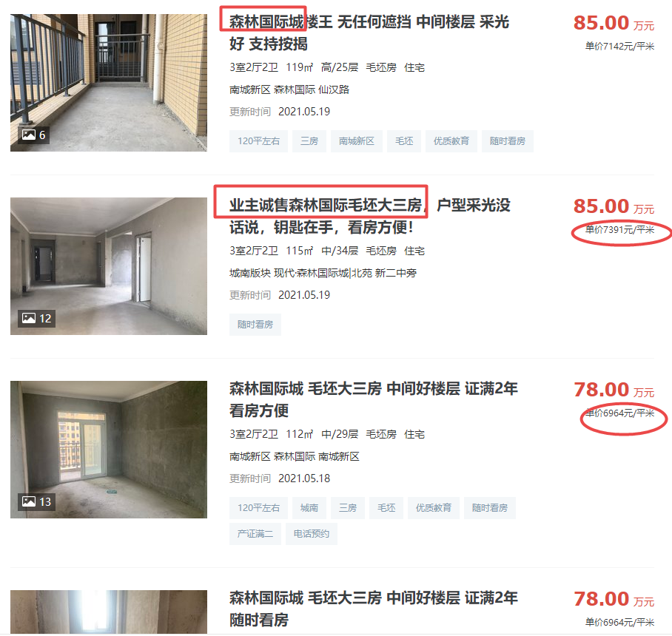Click the image count icon showing 13 photos
Screen dimensions: 672x636
click(36, 501)
